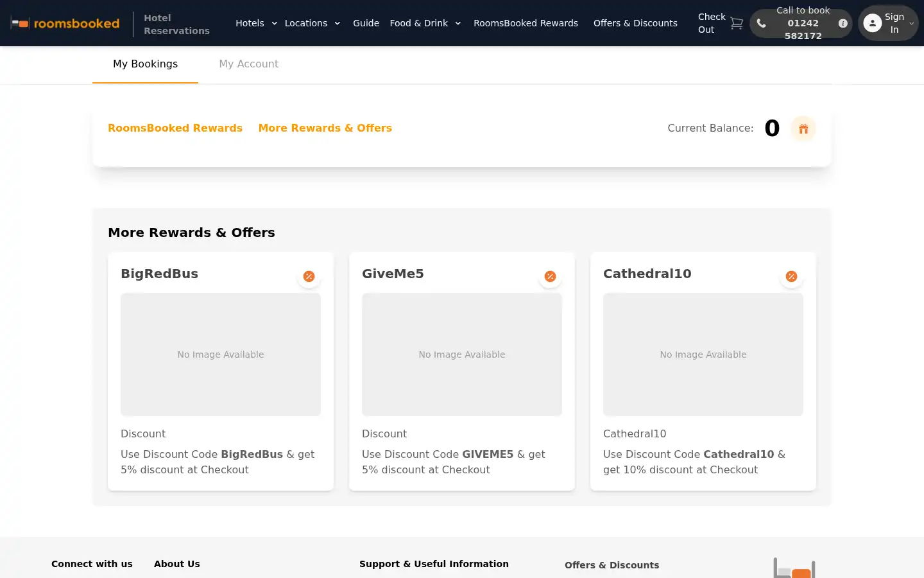
Task: Click the Sign In button
Action: point(888,23)
